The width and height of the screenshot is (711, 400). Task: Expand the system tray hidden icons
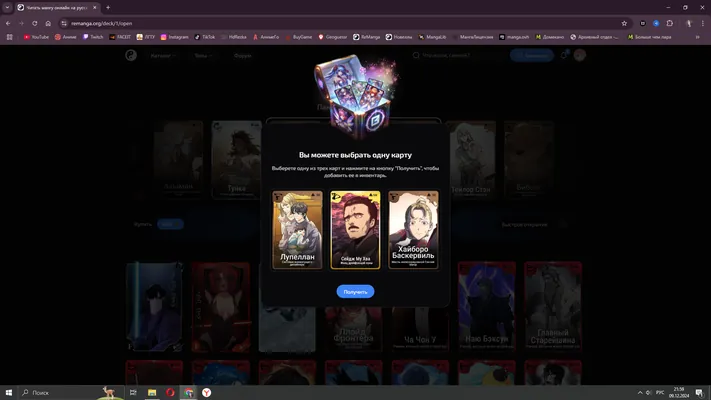click(640, 393)
